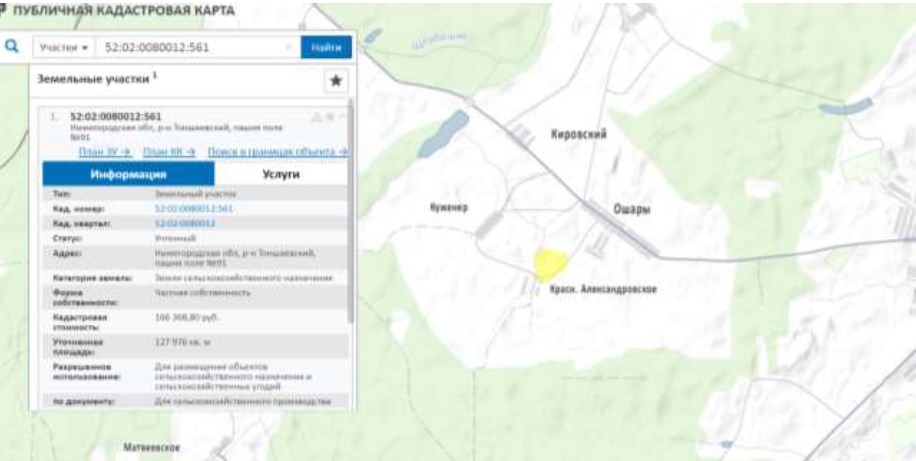Open the 'План ЗУ' link
This screenshot has height=461, width=916.
105,152
